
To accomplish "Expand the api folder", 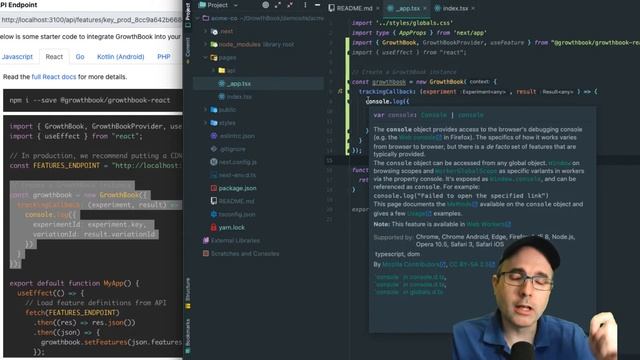I will point(213,71).
